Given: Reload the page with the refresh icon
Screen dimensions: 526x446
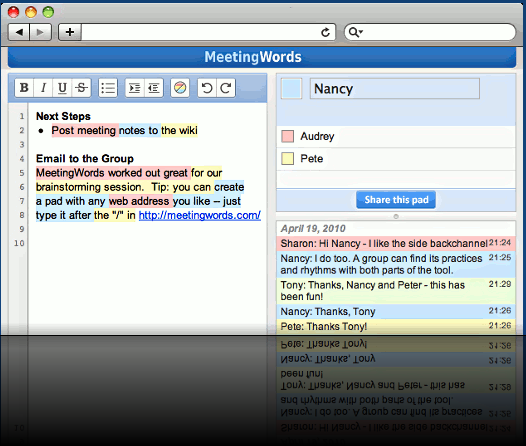Looking at the screenshot, I should point(325,32).
